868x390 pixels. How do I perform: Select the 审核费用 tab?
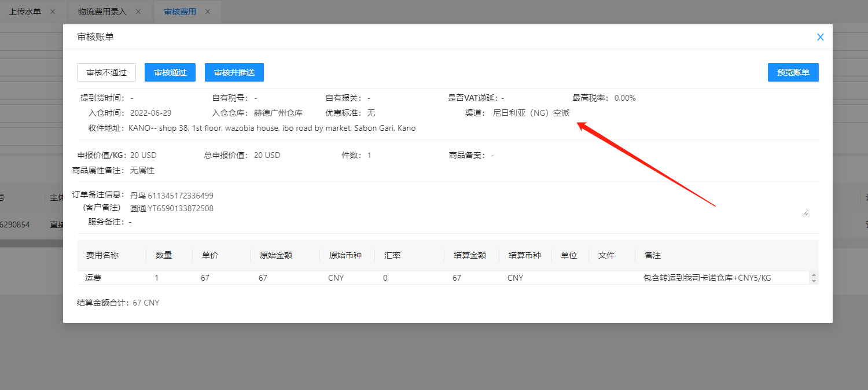(x=180, y=12)
